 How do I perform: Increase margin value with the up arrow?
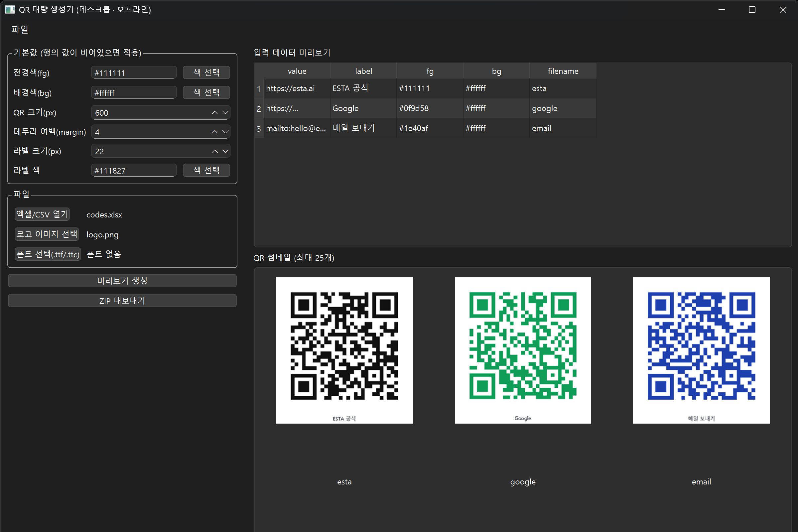tap(214, 132)
